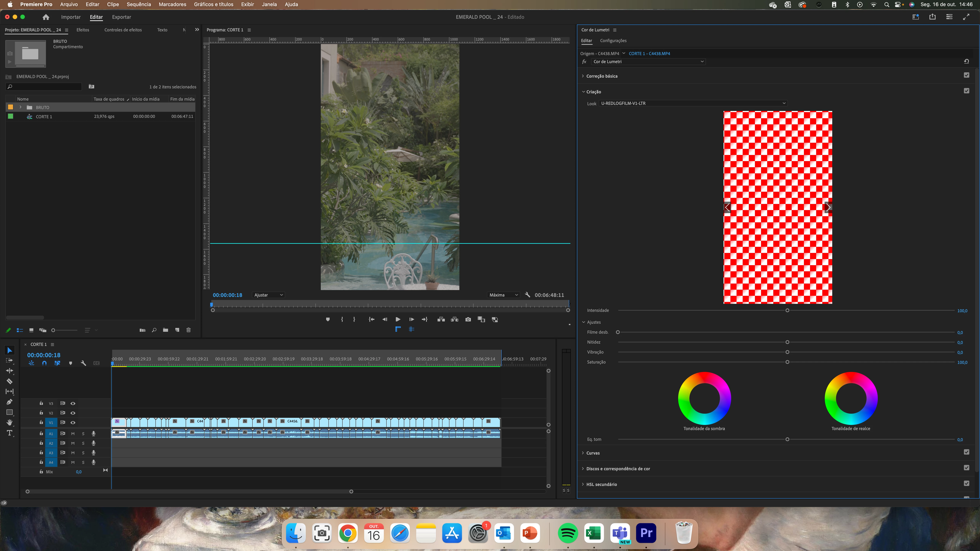Click the Add Marker button in Program monitor

(x=328, y=320)
